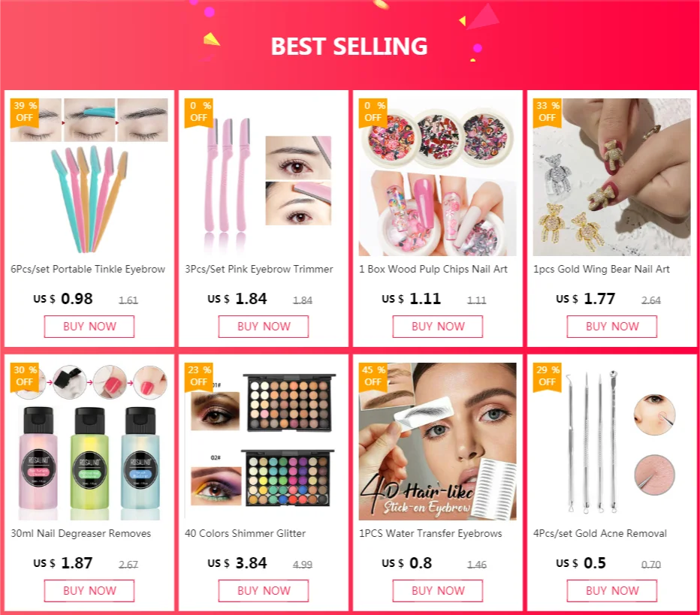This screenshot has height=615, width=700.
Task: Click BUY NOW for 40 Colors Shimmer Glitter
Action: 264,591
